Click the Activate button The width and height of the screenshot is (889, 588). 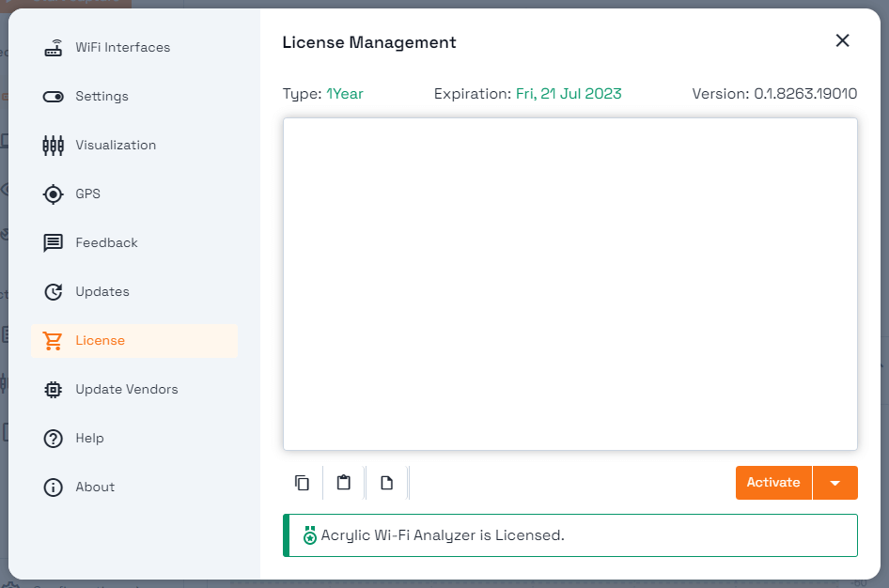coord(773,483)
